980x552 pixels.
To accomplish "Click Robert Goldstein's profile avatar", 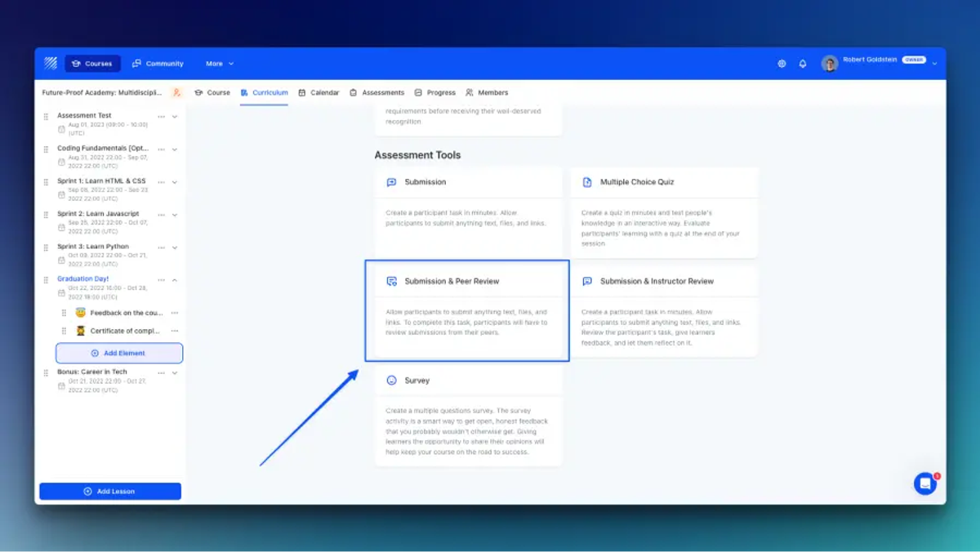I will pos(830,63).
